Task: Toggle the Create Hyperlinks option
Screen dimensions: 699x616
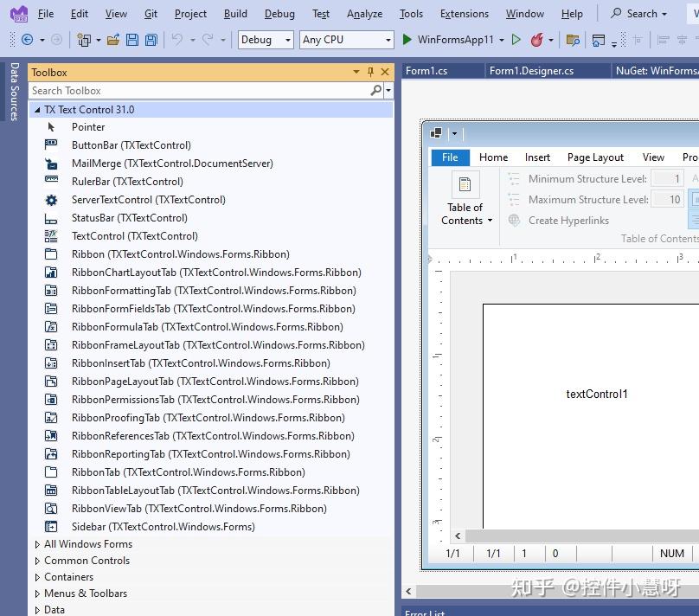Action: click(x=568, y=221)
